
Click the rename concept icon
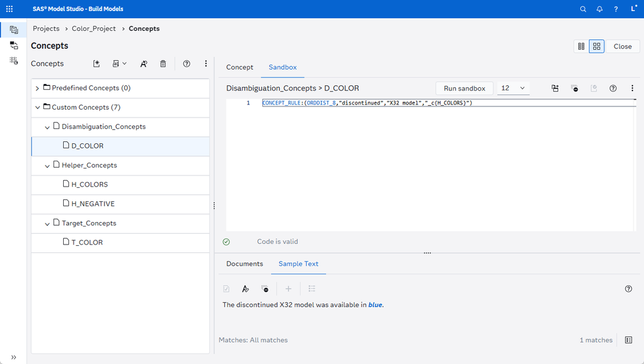tap(143, 64)
